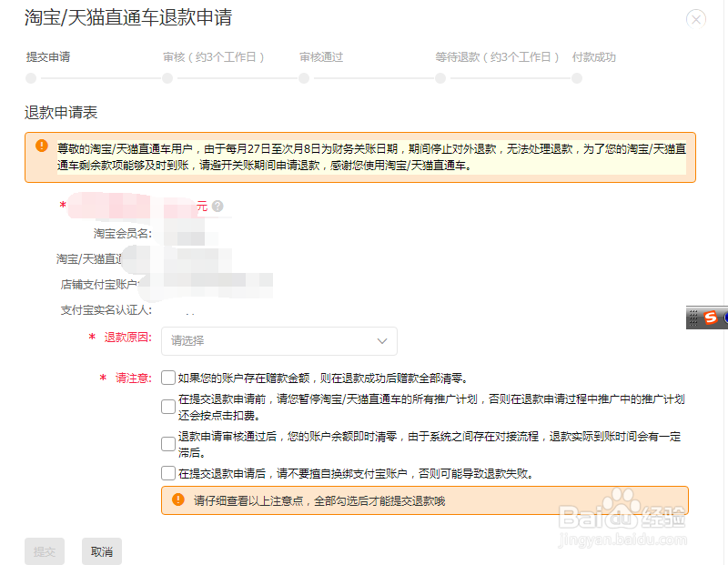728x565 pixels.
Task: Click the Sogou toolbar drag grip icon
Action: (x=693, y=318)
